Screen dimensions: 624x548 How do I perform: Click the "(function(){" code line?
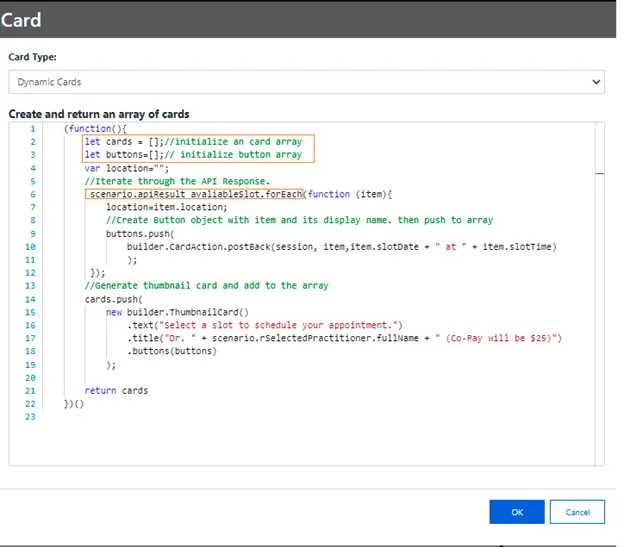[x=95, y=129]
